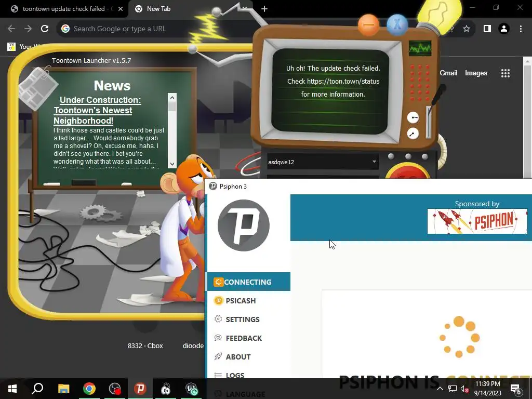Image resolution: width=532 pixels, height=399 pixels.
Task: Click the blue X close button on Toontown Launcher
Action: (x=397, y=25)
